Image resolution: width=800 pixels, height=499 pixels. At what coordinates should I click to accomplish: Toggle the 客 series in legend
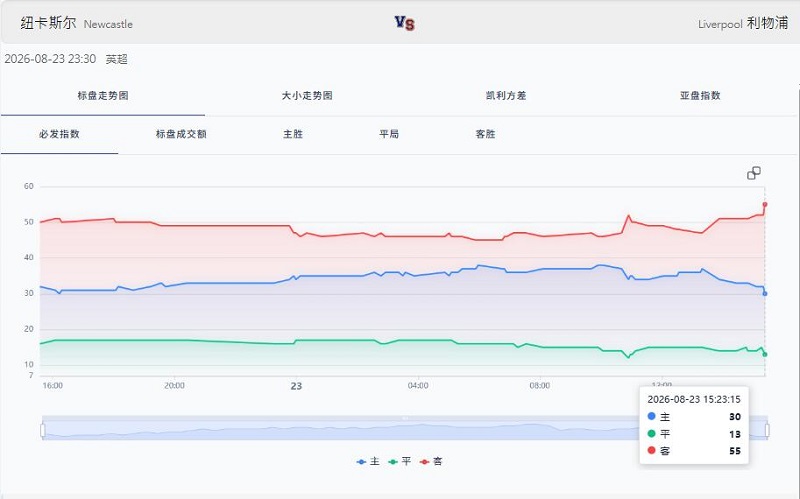coord(431,461)
